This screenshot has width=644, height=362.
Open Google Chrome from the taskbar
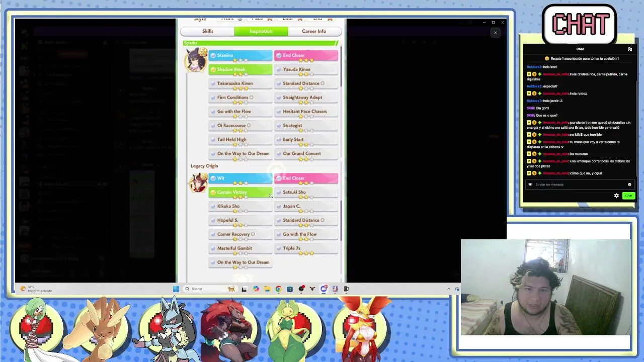(278, 289)
